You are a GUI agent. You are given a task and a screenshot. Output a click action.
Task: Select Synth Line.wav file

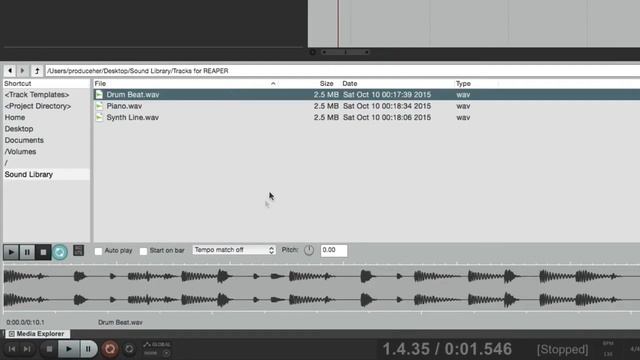click(367, 117)
